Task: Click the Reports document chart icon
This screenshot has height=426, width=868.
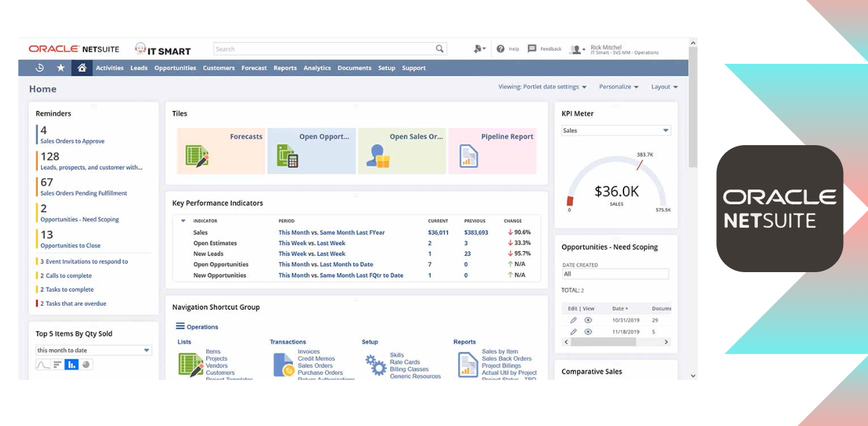Action: click(x=468, y=365)
